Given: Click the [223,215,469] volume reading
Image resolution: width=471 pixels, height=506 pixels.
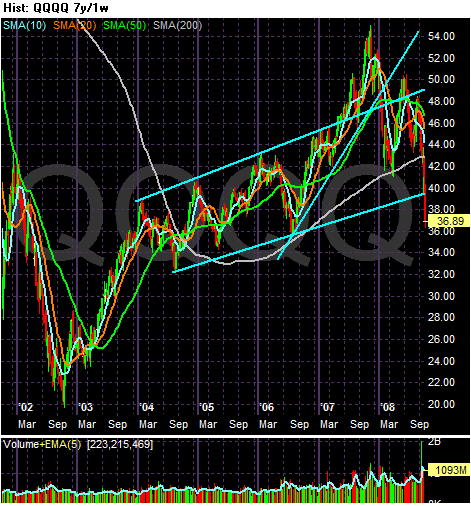Looking at the screenshot, I should coord(120,444).
